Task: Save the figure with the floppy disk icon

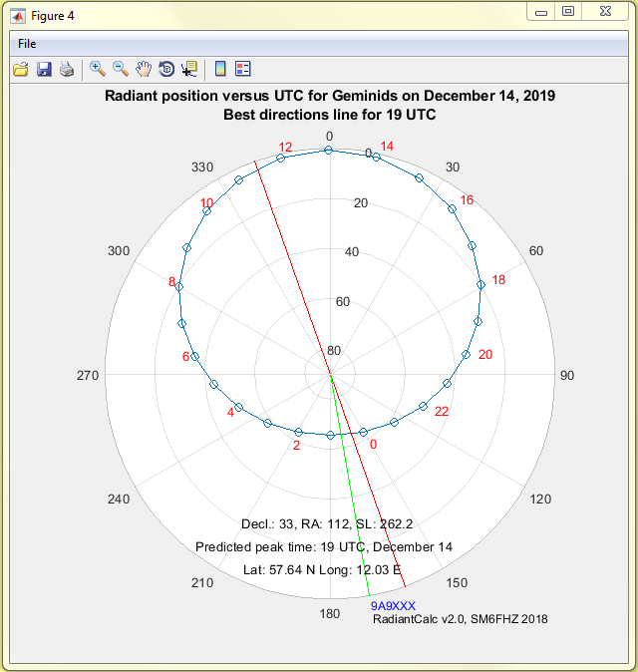Action: pos(44,69)
